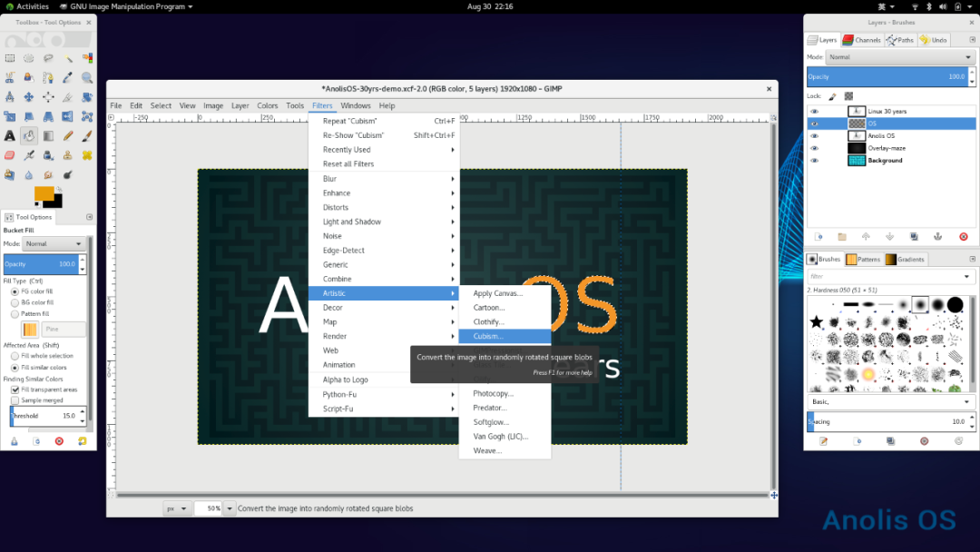Select the Rectangle Select tool
Viewport: 980px width, 552px height.
tap(10, 58)
